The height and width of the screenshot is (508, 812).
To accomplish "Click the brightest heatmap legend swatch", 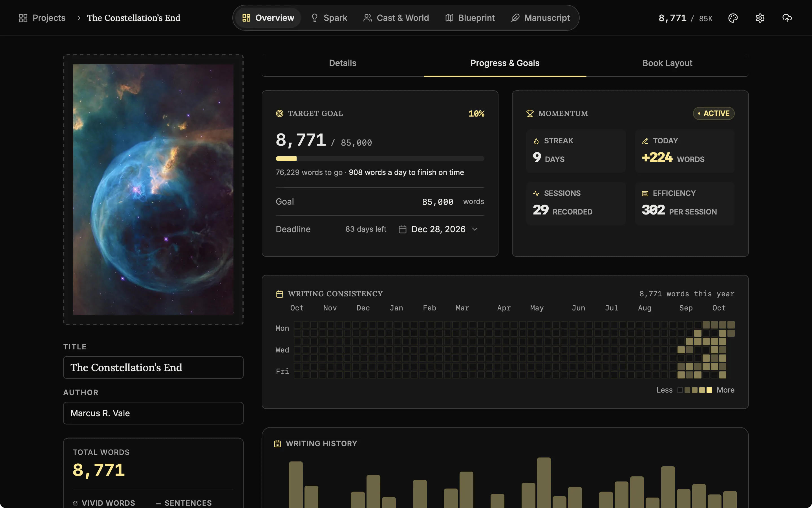I will coord(709,390).
